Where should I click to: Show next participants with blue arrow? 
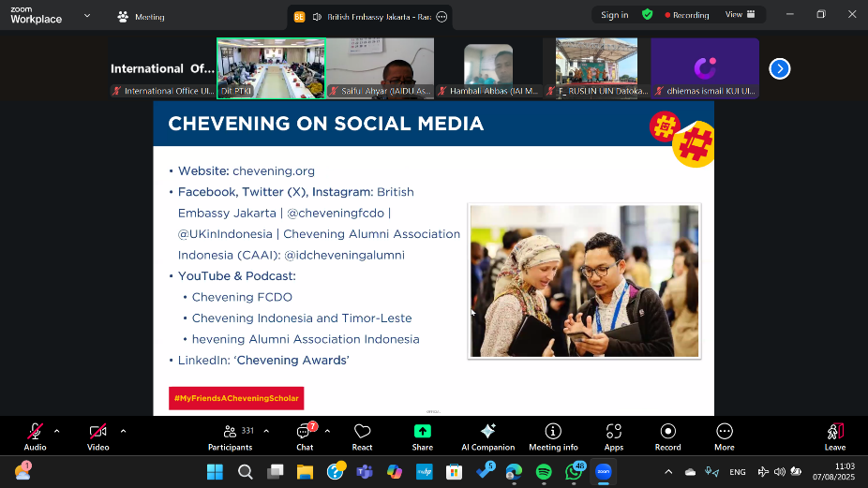click(780, 68)
